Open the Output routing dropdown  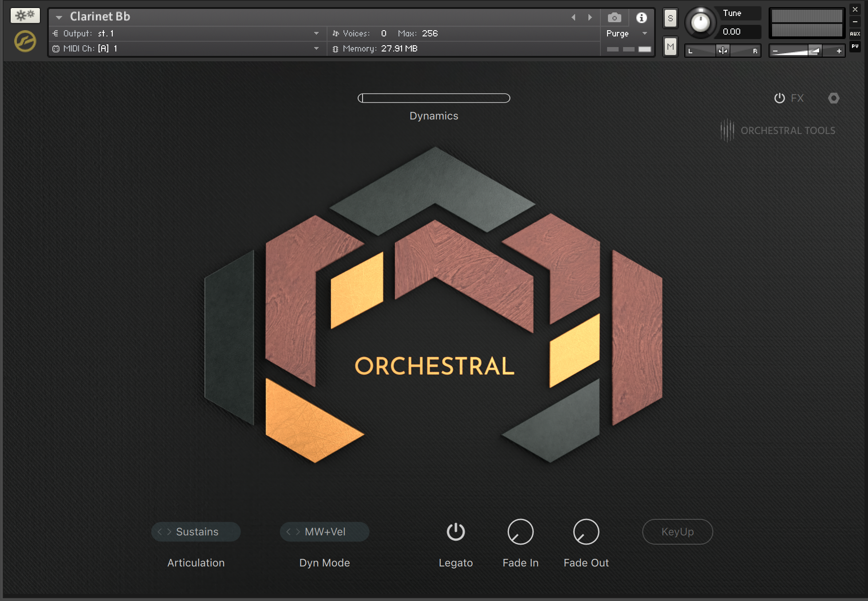click(x=316, y=33)
